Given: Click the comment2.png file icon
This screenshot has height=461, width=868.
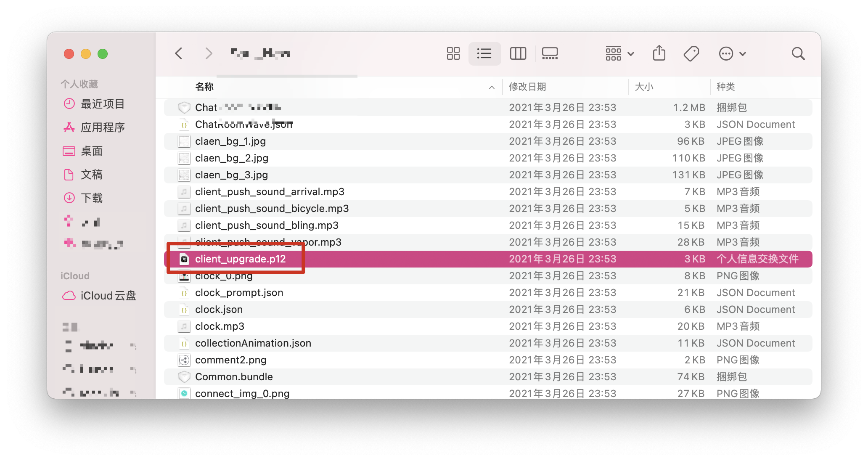Looking at the screenshot, I should tap(184, 360).
